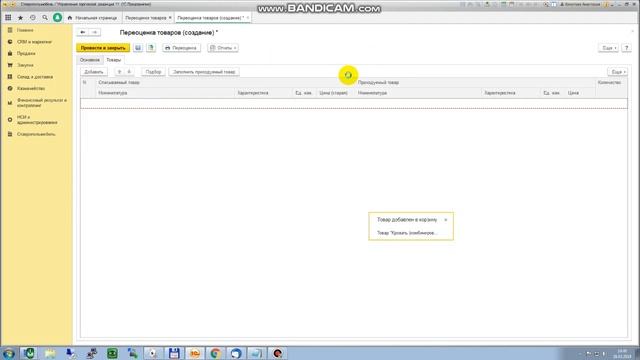
Task: Open Закупки section
Action: (25, 65)
